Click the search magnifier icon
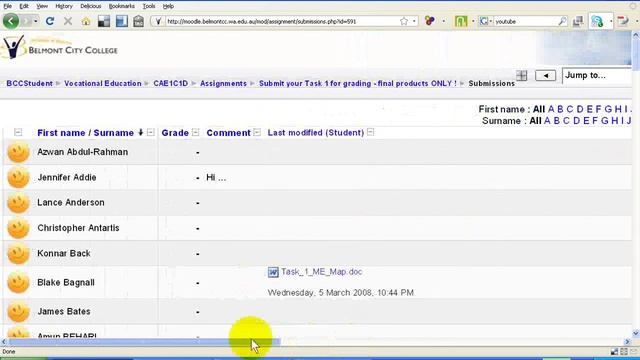Viewport: 640px width, 360px height. [562, 21]
